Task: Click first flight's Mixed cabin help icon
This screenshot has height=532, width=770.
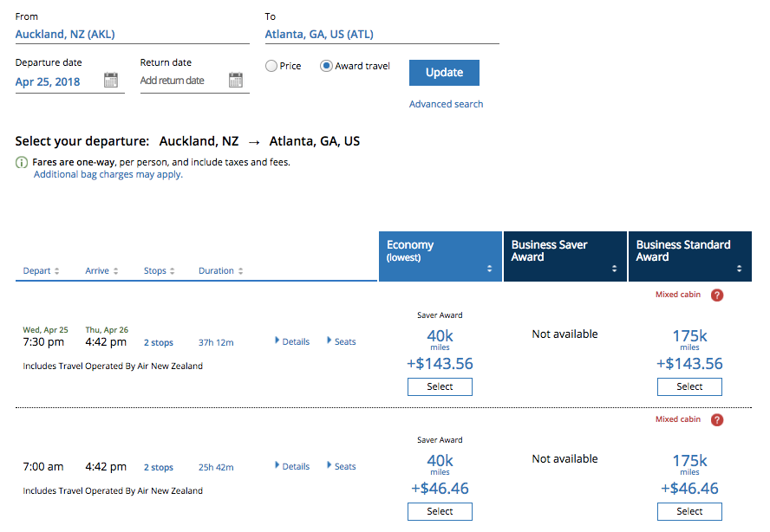Action: click(x=717, y=295)
